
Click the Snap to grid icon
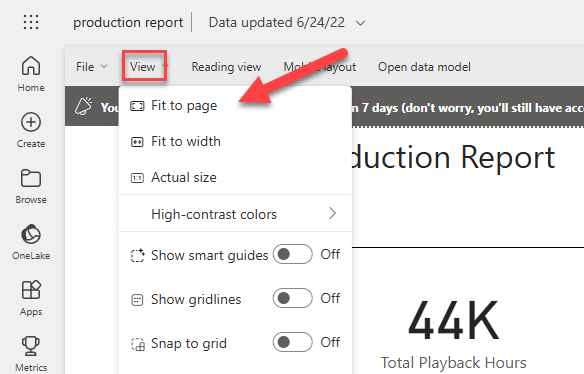(x=137, y=344)
